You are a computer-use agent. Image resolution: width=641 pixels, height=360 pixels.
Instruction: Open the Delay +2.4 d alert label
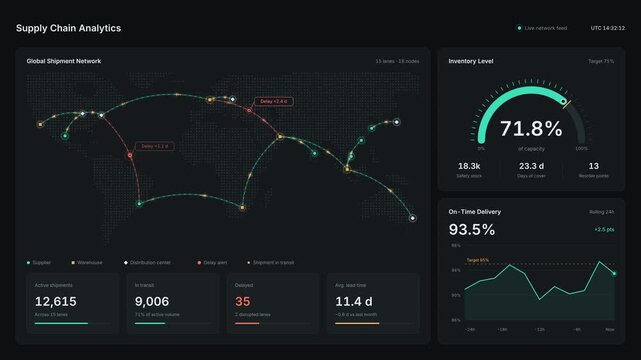[x=274, y=101]
